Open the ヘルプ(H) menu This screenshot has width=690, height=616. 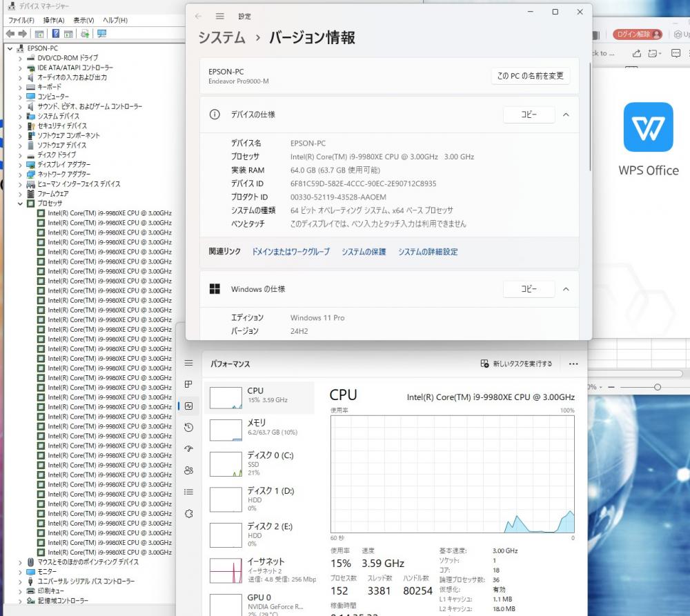pyautogui.click(x=115, y=20)
